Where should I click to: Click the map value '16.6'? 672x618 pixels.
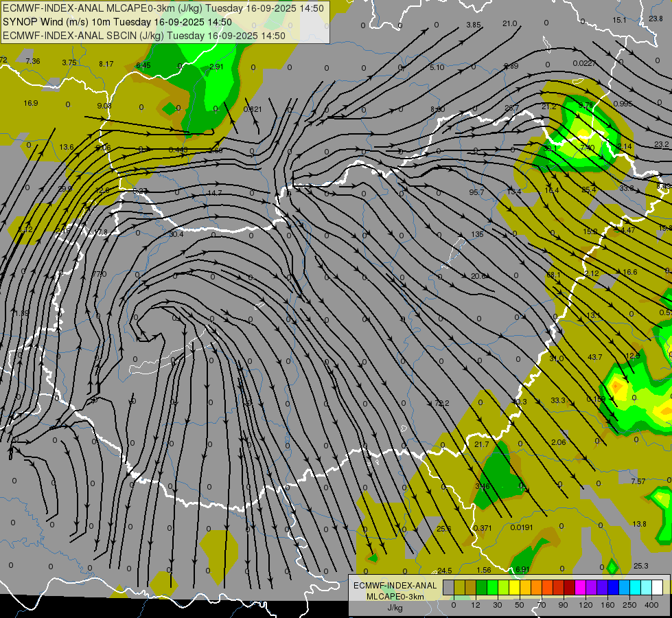[630, 272]
